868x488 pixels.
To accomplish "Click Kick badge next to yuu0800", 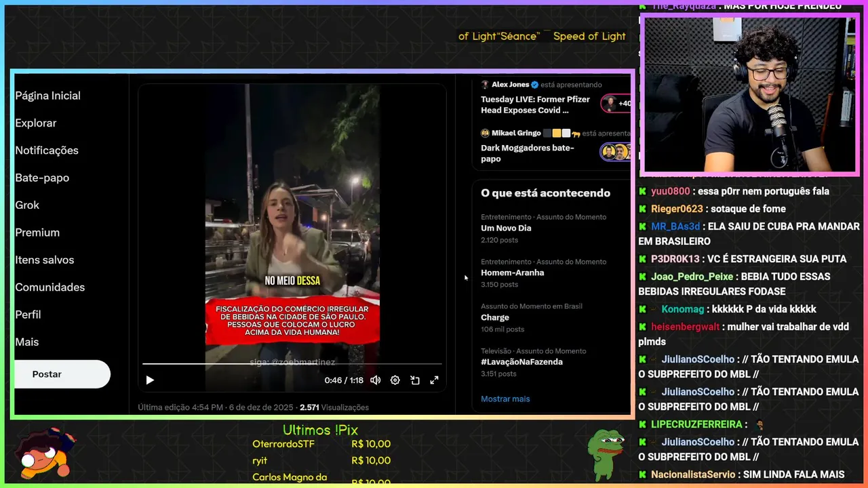I will tap(643, 191).
